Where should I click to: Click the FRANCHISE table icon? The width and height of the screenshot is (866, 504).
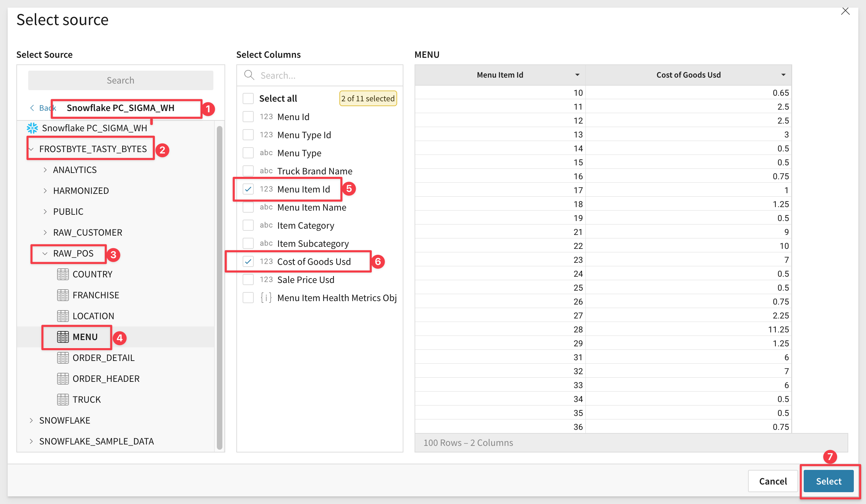tap(63, 295)
